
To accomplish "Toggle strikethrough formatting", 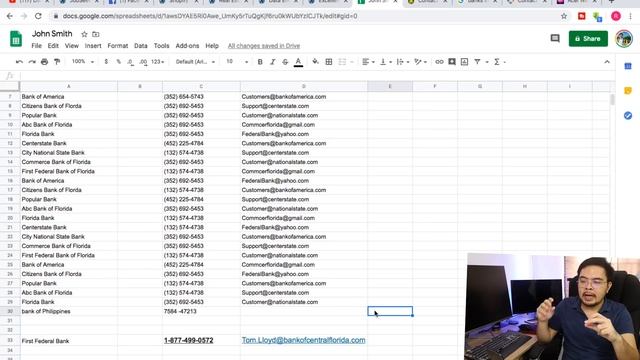I will [285, 62].
